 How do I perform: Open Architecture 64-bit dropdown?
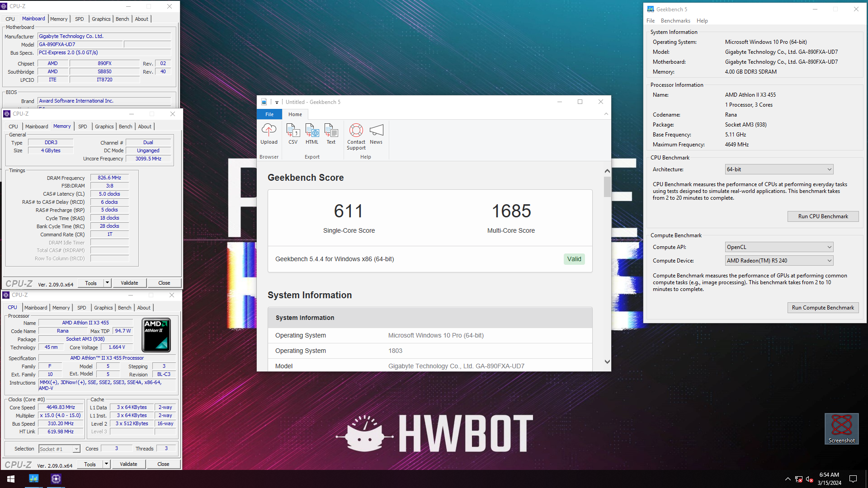coord(779,169)
